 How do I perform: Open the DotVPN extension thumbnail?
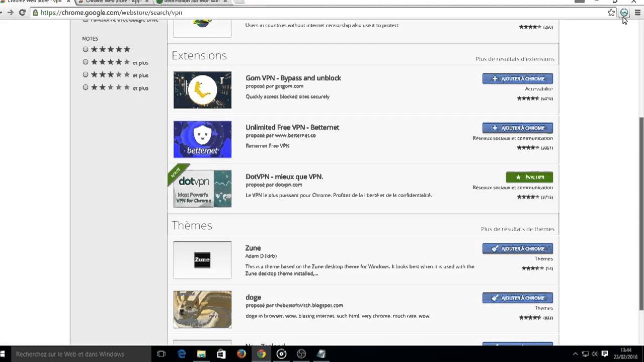202,189
